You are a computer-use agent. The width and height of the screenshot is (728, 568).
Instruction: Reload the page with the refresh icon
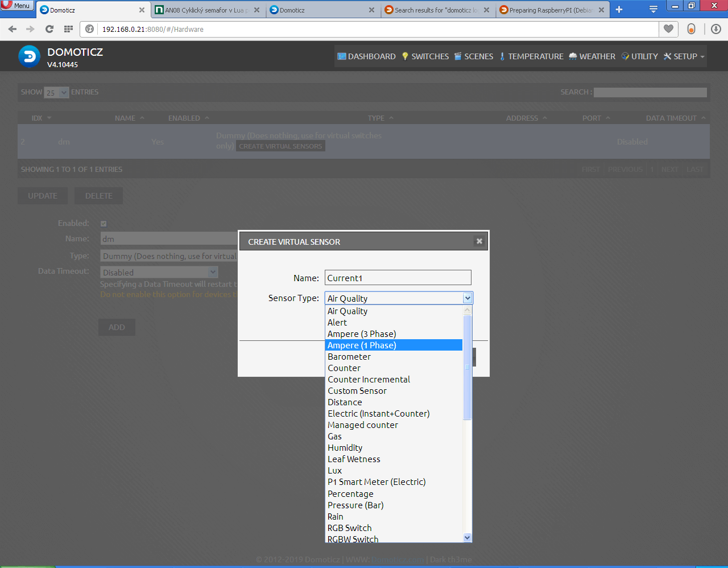point(49,29)
